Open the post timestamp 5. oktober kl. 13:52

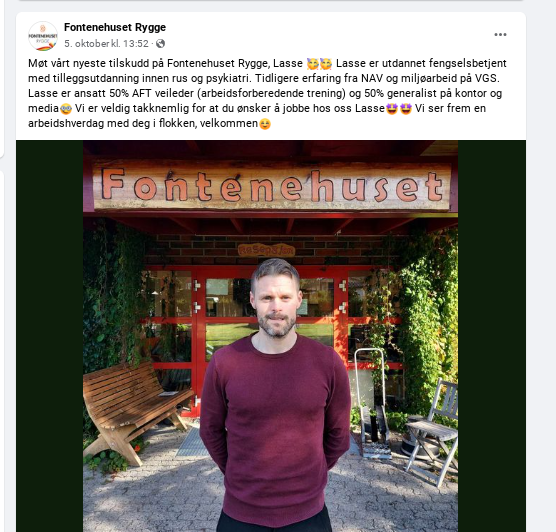click(106, 44)
